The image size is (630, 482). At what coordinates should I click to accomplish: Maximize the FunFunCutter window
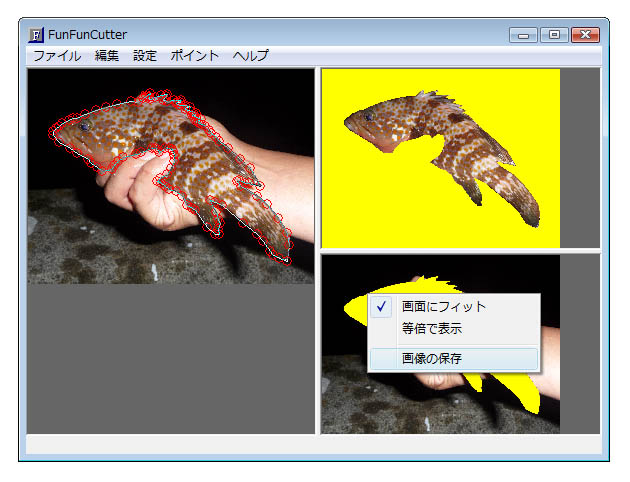click(554, 35)
